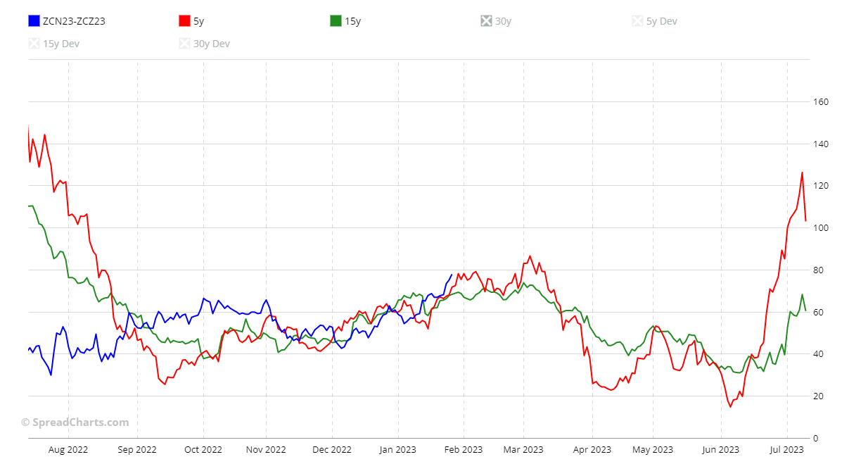Show the 30y series via its label
The image size is (868, 464).
(503, 21)
